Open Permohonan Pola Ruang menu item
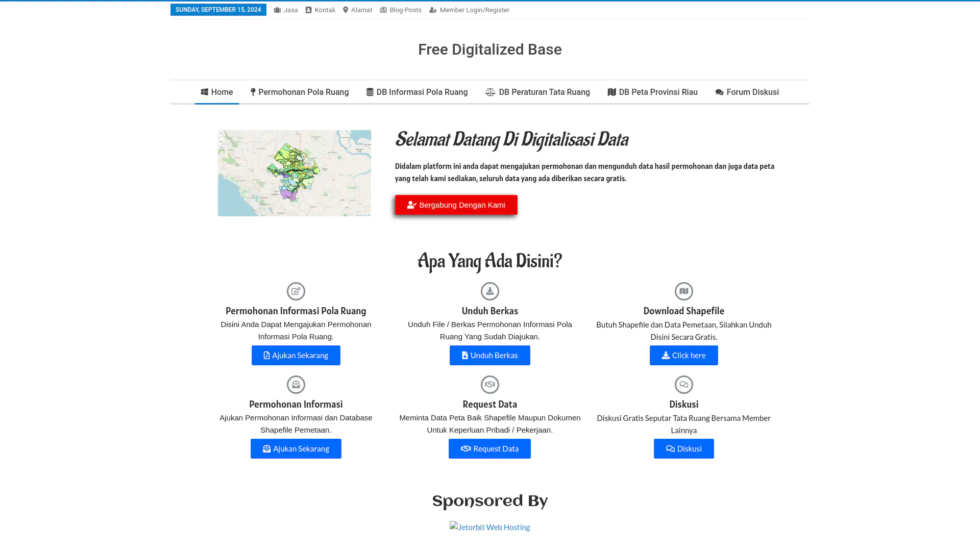This screenshot has width=980, height=551. coord(300,92)
